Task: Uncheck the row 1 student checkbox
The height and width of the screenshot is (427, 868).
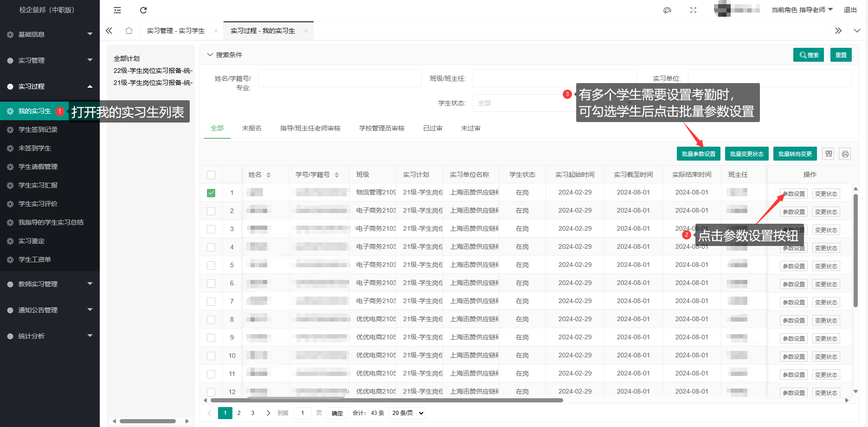Action: (211, 193)
